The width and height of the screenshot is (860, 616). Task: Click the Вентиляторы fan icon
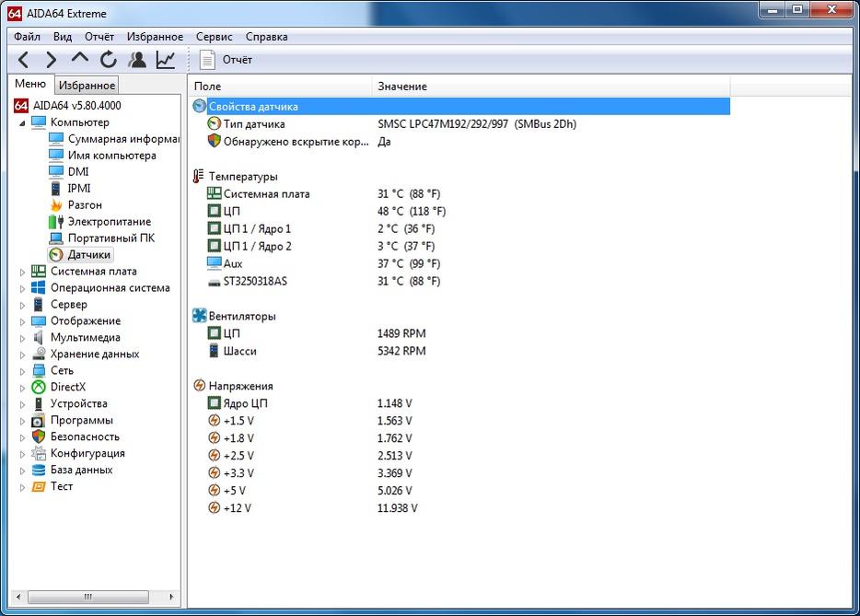(x=200, y=316)
